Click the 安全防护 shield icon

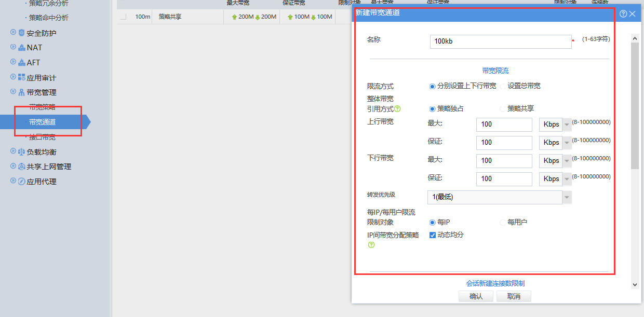(x=21, y=33)
